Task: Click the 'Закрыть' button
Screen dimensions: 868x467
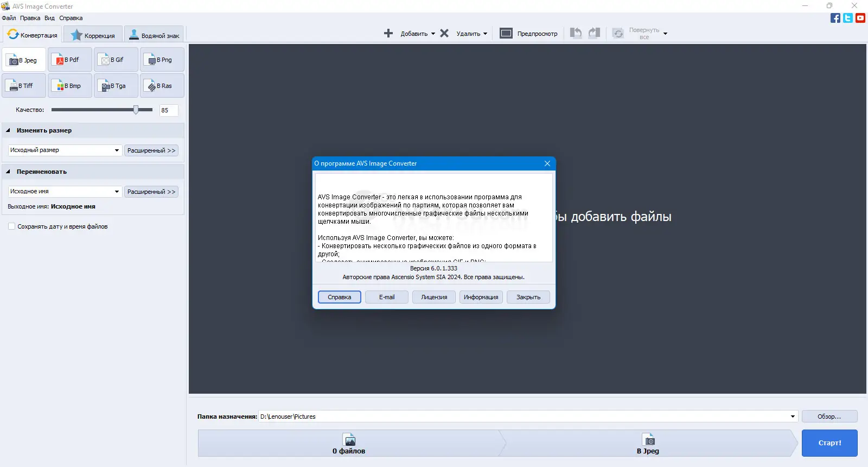Action: [528, 297]
